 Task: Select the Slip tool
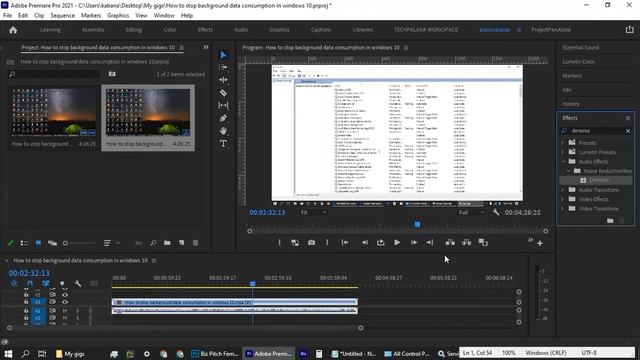point(223,105)
